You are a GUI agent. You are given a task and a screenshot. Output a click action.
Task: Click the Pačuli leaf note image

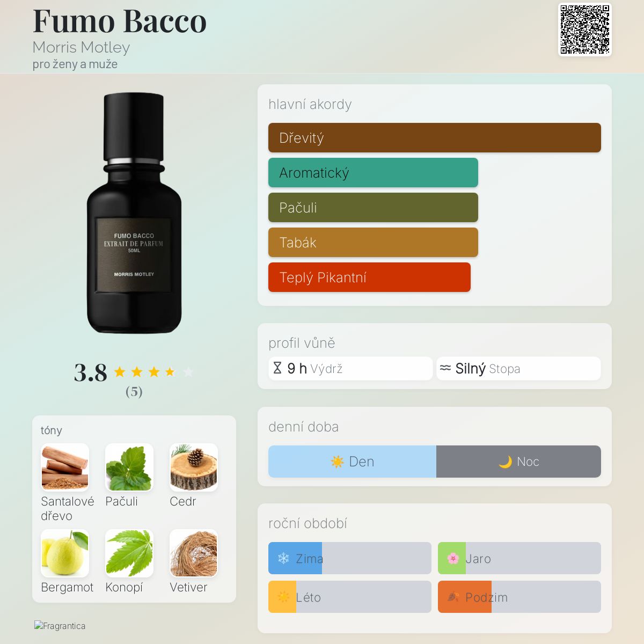pos(129,467)
